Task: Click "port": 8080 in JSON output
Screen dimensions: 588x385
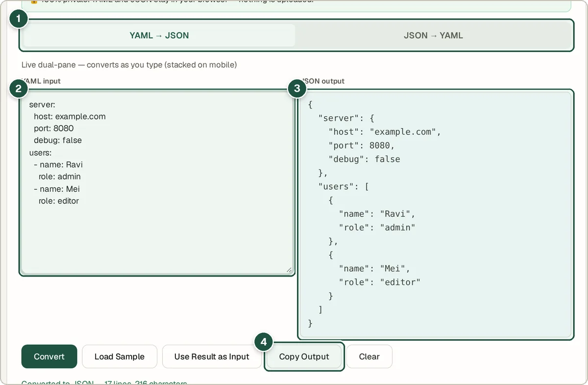Action: coord(362,146)
